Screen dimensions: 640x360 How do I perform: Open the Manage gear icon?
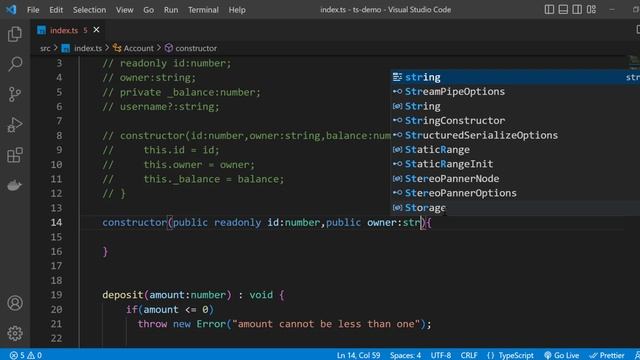click(x=15, y=333)
